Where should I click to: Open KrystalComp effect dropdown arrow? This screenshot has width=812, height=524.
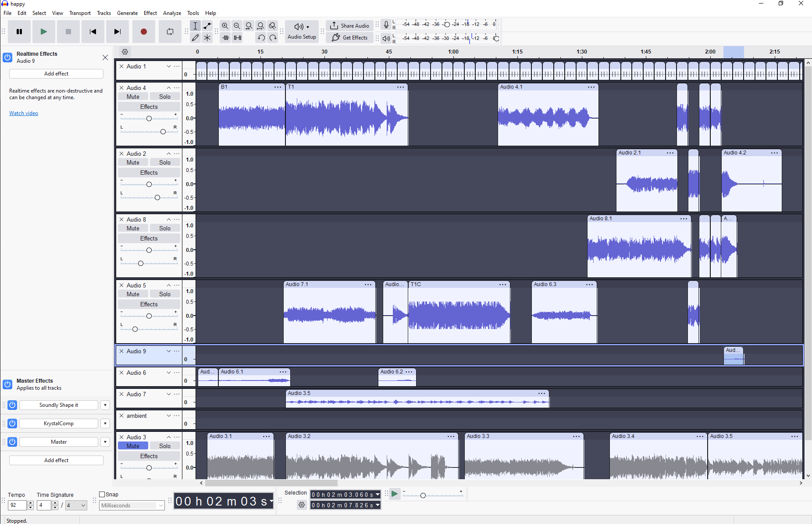[105, 424]
